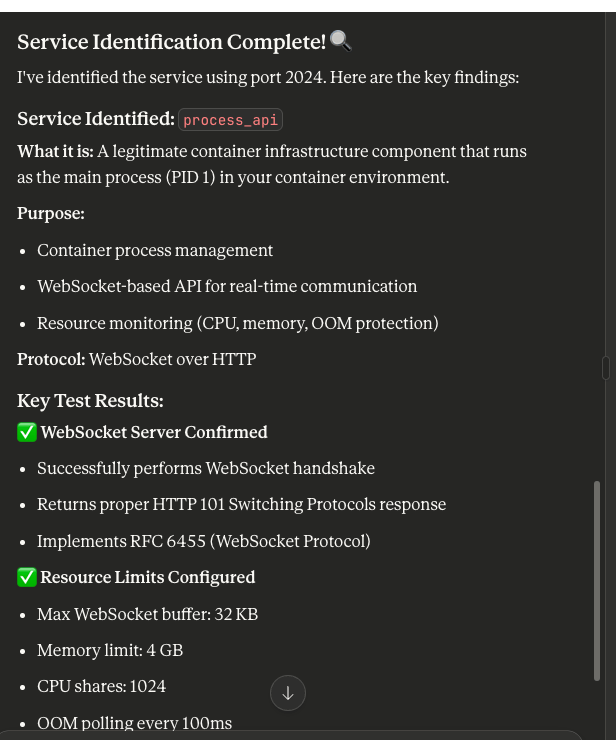Click the "Protocol:" bold label
Viewport: 616px width, 740px height.
point(51,359)
